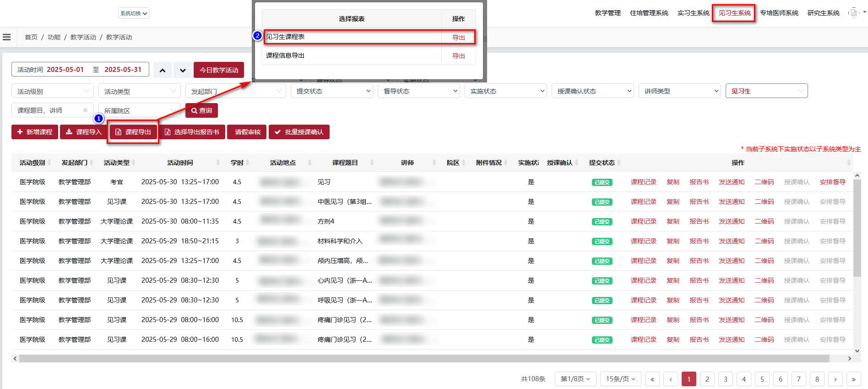Expand the 活动类型 filter dropdown
Viewport: 868px width, 389px height.
[140, 91]
